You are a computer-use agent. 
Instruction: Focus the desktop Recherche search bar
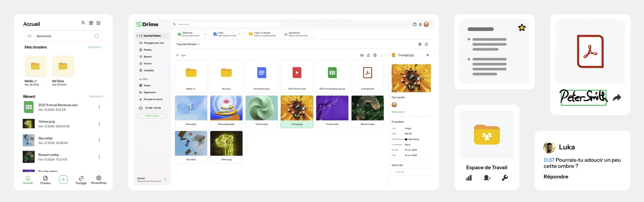(226, 24)
